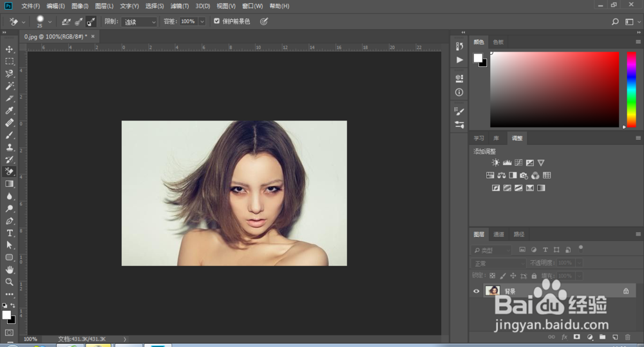644x347 pixels.
Task: Select the Eyedropper tool
Action: coord(10,111)
